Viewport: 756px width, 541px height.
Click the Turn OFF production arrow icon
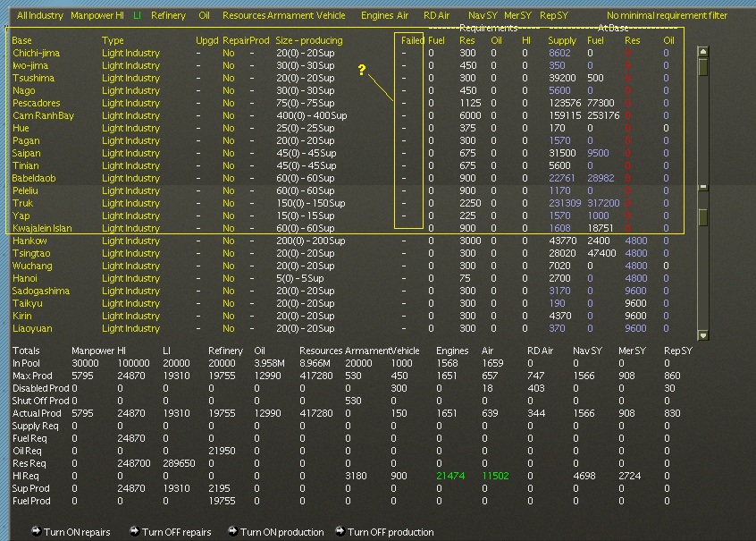(x=340, y=531)
